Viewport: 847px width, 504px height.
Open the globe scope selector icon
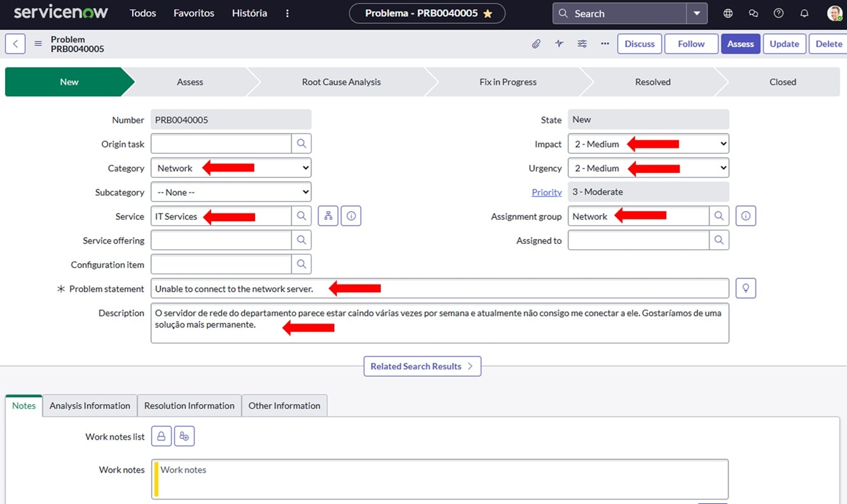click(x=728, y=13)
